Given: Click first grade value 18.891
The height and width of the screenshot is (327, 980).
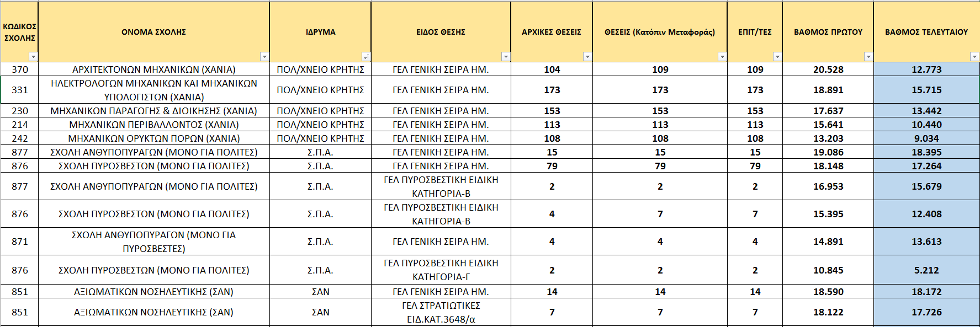Looking at the screenshot, I should pos(828,90).
